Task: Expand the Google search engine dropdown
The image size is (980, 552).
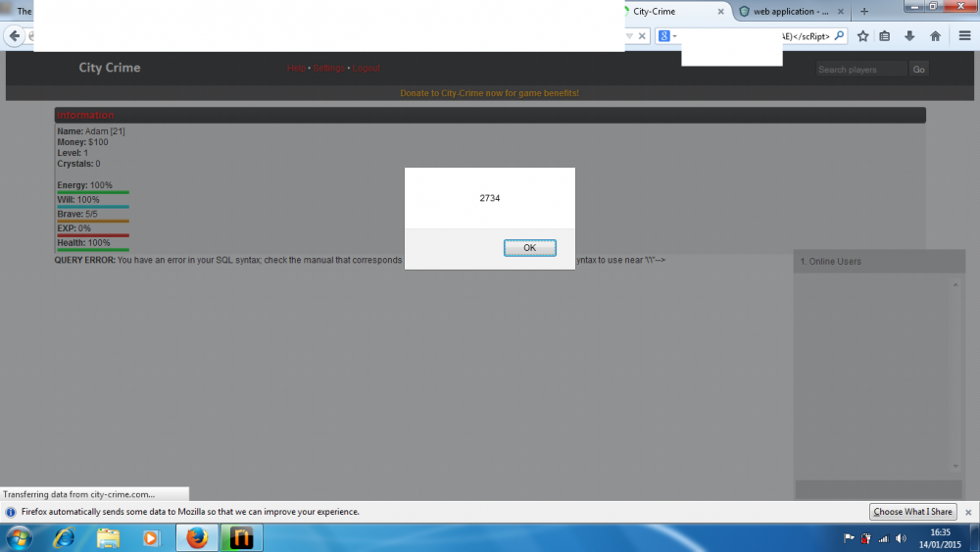Action: (x=667, y=36)
